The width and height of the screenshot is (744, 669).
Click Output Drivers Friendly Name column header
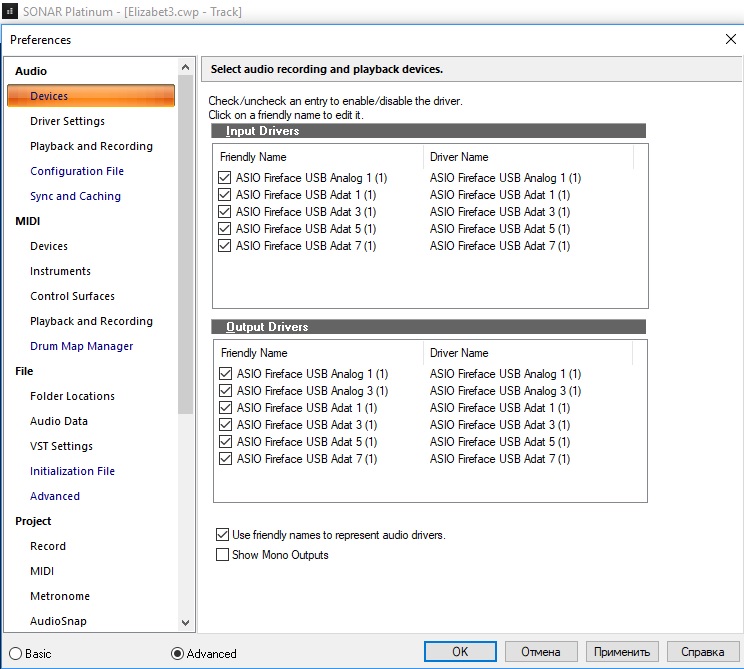click(318, 353)
